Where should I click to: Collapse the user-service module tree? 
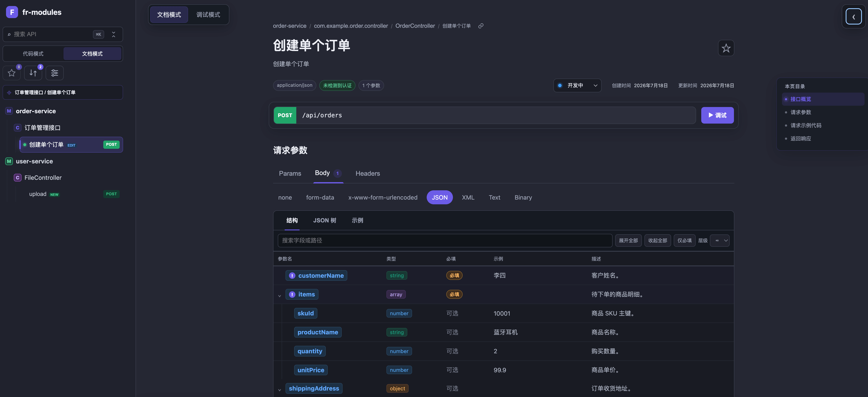coord(34,161)
